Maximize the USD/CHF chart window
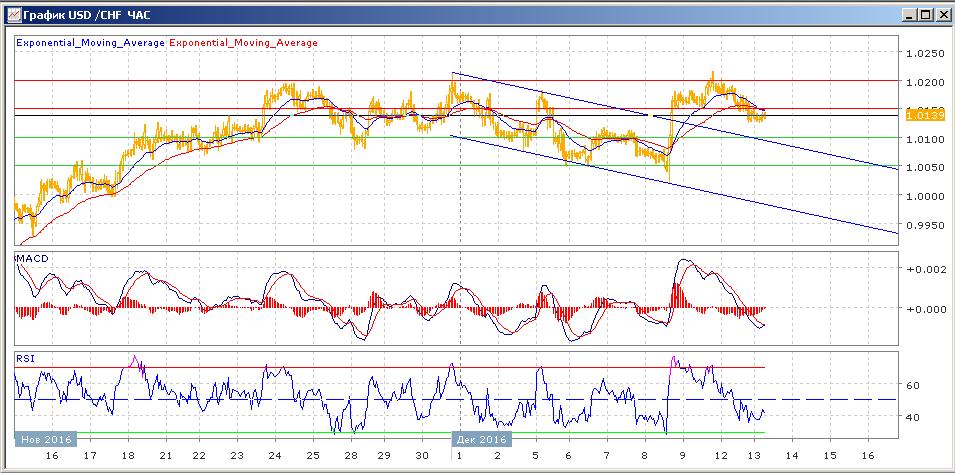 click(x=924, y=15)
